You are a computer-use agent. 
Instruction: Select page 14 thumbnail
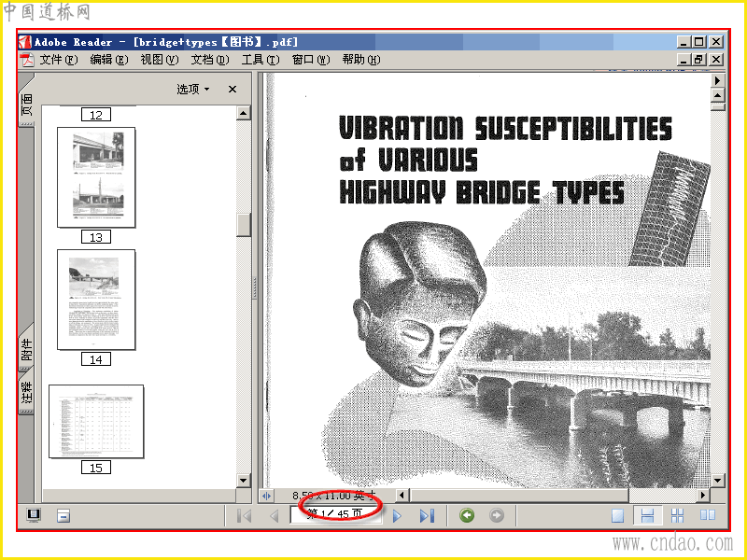(x=96, y=300)
